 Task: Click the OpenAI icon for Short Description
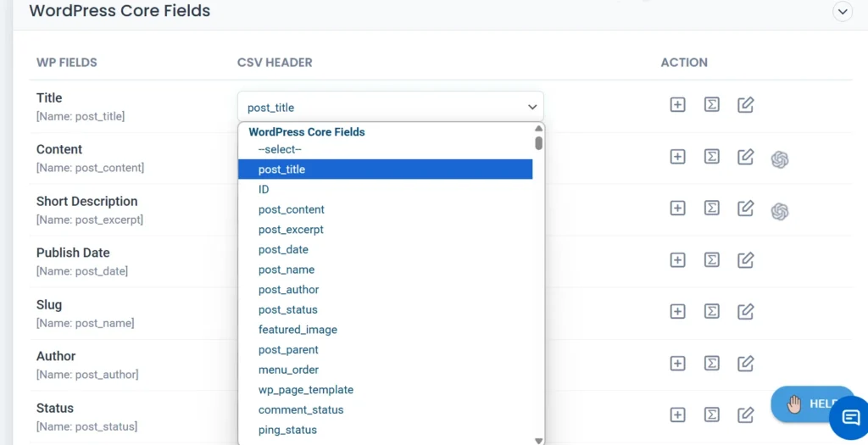(780, 211)
